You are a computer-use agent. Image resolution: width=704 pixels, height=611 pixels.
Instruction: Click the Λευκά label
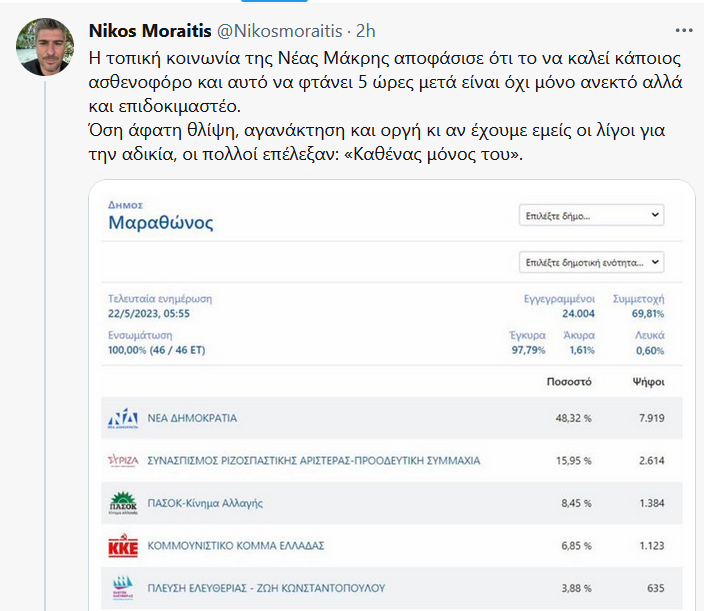(x=650, y=335)
